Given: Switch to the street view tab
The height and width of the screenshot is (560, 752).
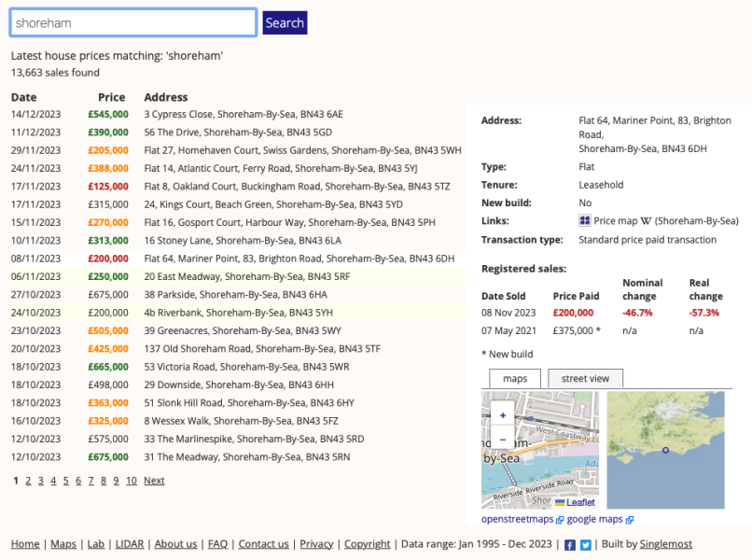Looking at the screenshot, I should click(585, 378).
